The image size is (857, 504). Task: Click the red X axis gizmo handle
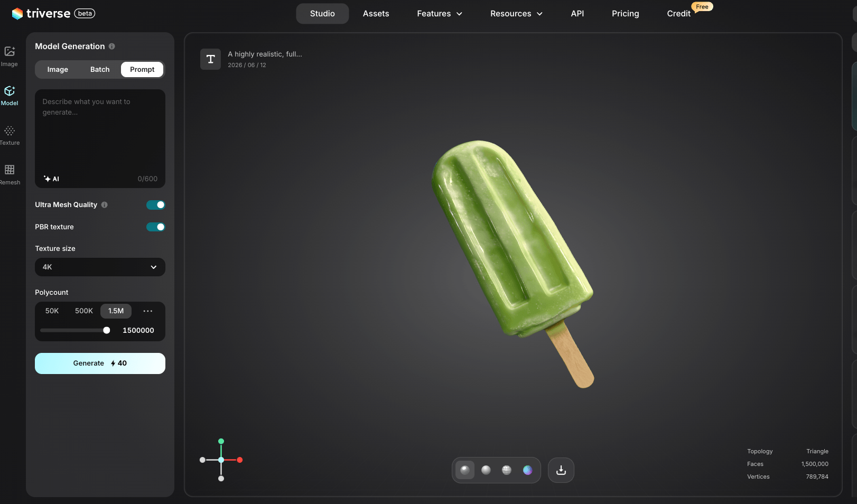pos(240,460)
